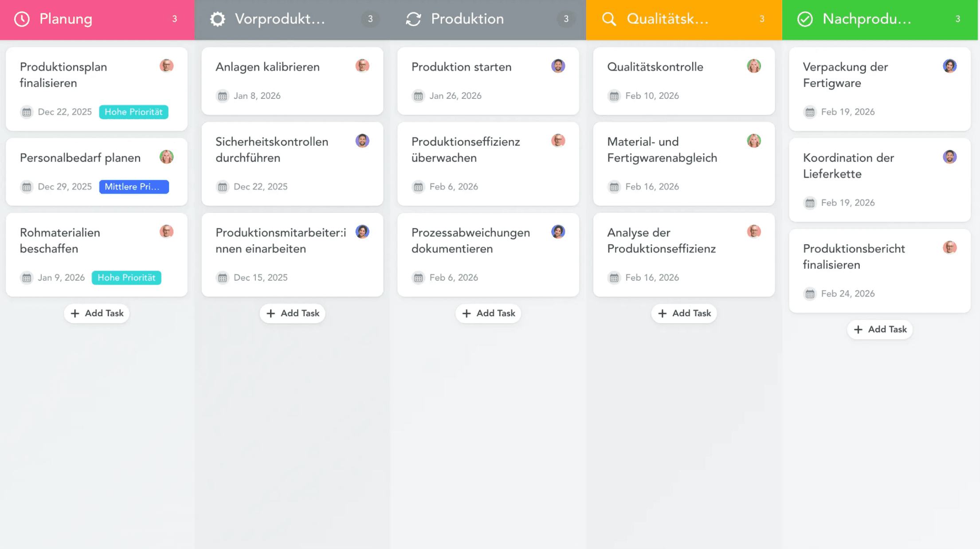This screenshot has width=980, height=549.
Task: Add Task in the Produktion column
Action: tap(488, 313)
